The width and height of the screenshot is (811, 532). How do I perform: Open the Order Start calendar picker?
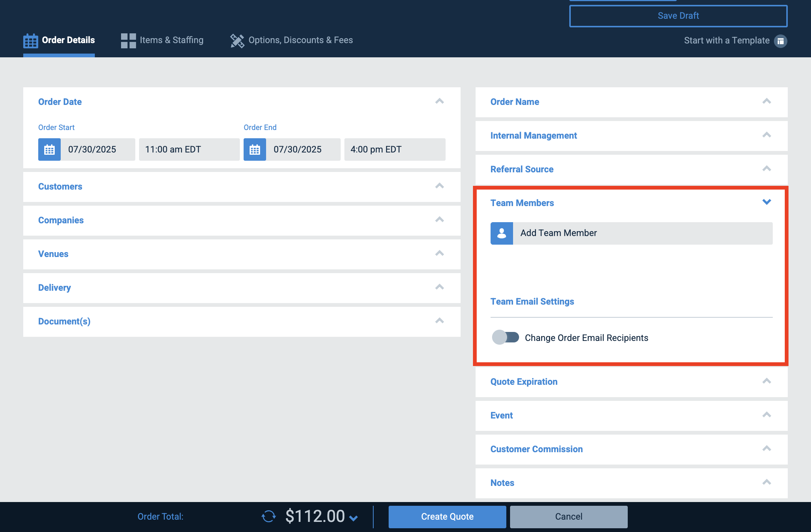pyautogui.click(x=49, y=149)
